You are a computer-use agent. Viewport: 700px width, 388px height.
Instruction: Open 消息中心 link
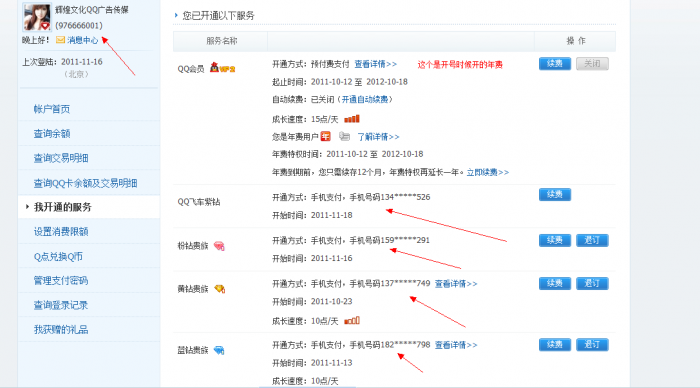tap(83, 40)
